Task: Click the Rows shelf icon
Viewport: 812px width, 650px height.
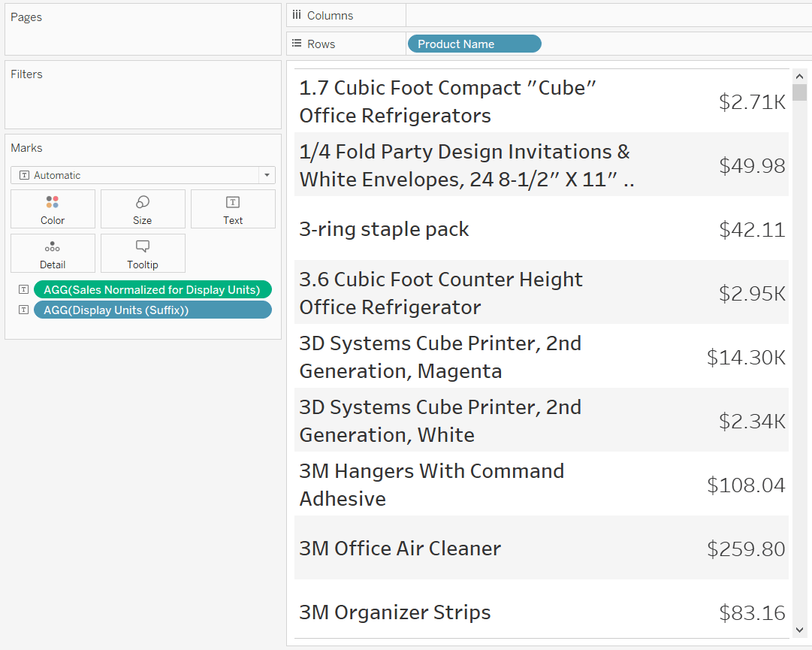Action: coord(297,44)
